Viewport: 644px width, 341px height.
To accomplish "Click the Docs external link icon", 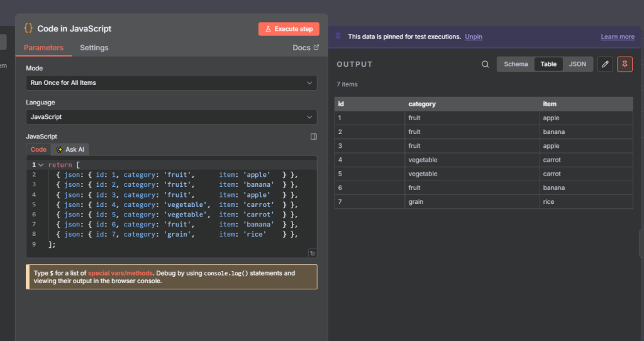I will pyautogui.click(x=316, y=48).
